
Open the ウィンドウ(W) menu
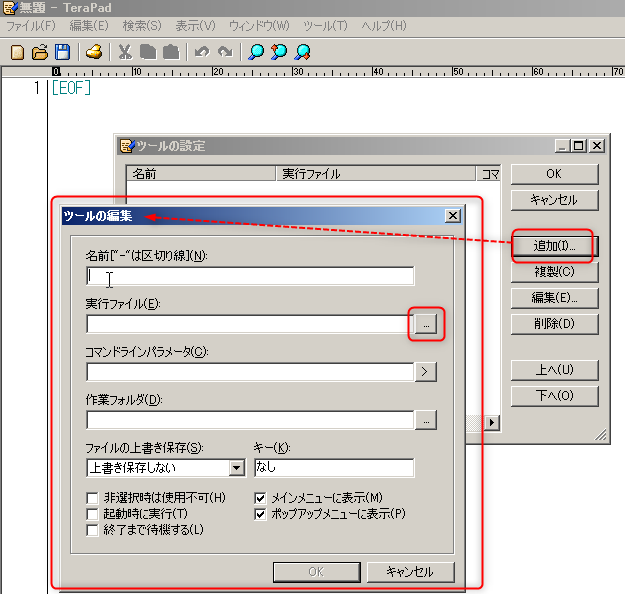coord(259,26)
